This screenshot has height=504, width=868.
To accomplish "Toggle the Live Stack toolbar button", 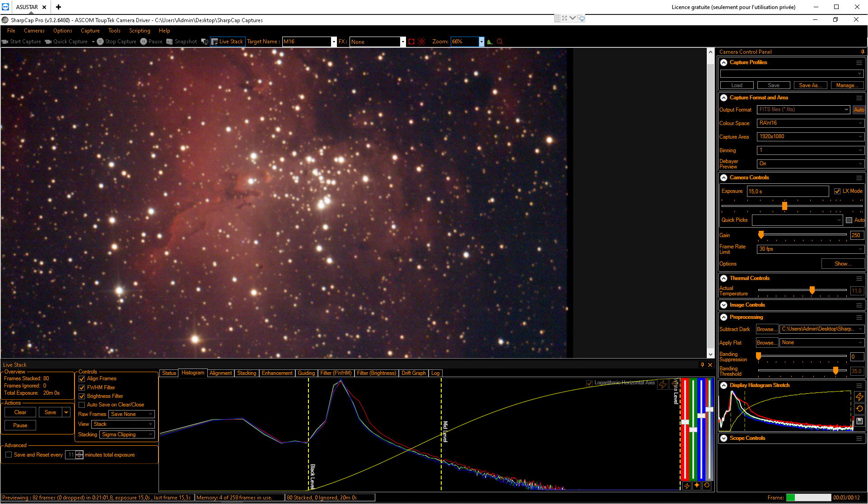I will [228, 42].
